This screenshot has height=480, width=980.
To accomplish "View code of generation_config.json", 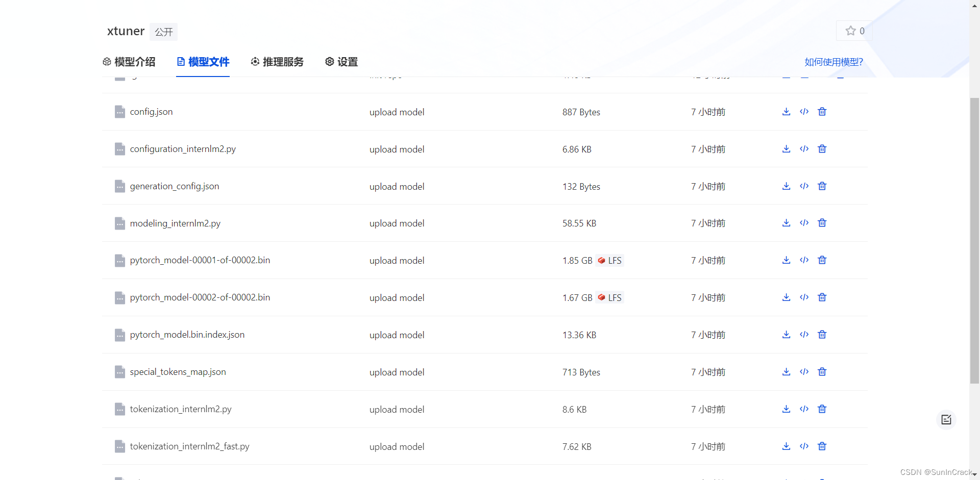I will click(804, 186).
